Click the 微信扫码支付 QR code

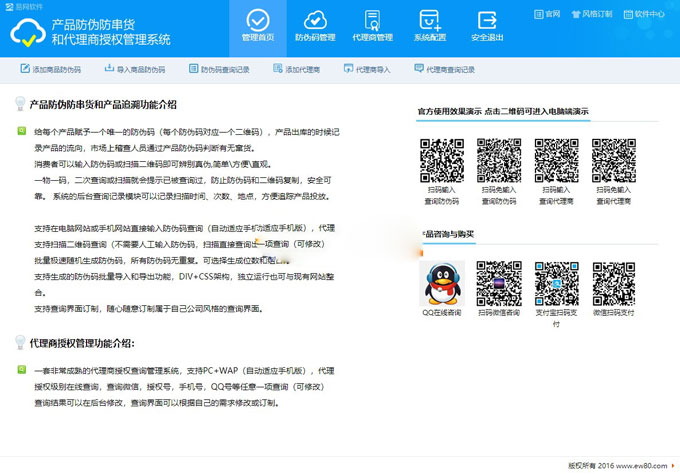[613, 282]
